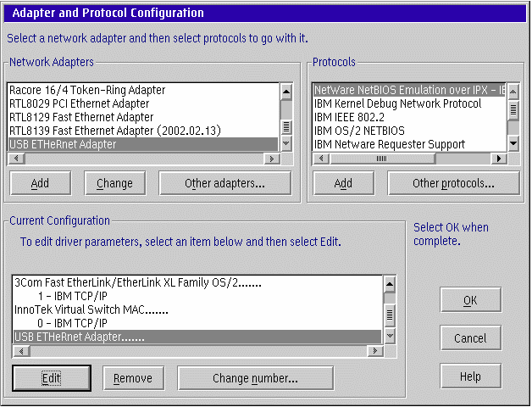Select IBM Kernel Debug Network Protocol
This screenshot has height=407, width=532.
click(409, 103)
